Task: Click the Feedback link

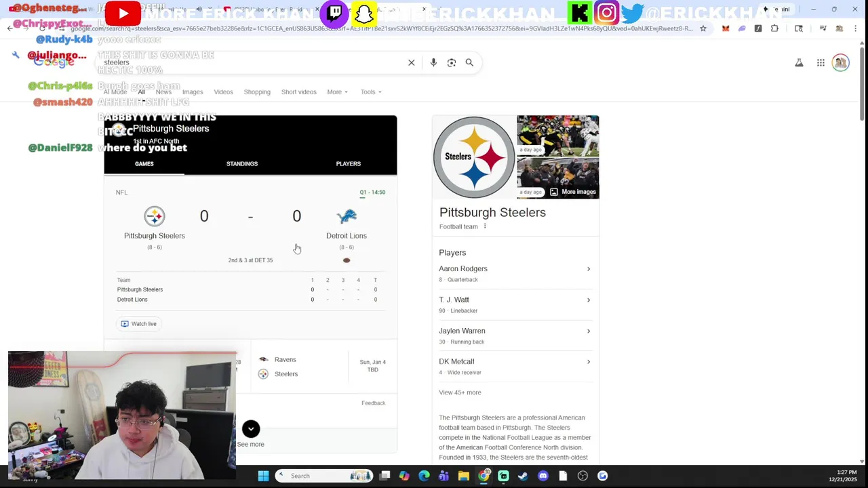Action: [373, 403]
